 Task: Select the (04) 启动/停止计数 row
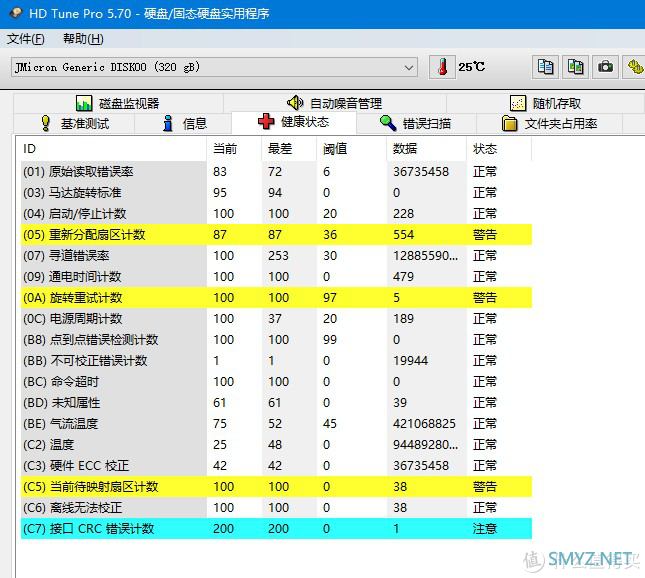click(276, 214)
